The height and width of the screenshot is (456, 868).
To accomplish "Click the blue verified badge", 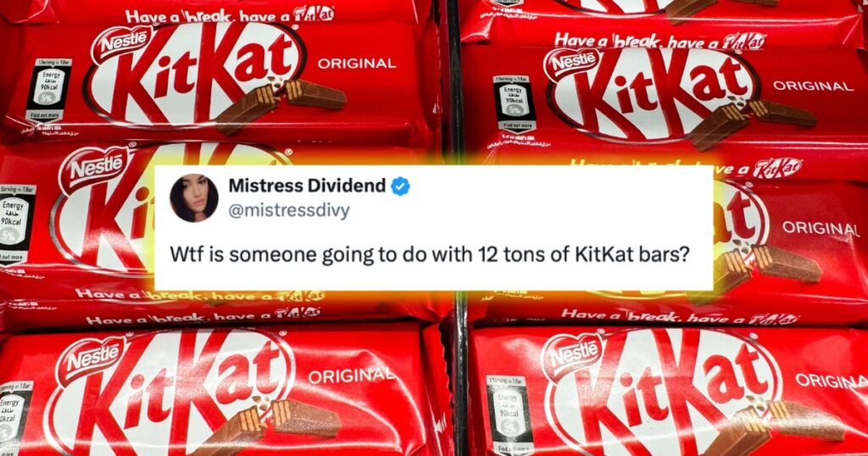I will pos(401,186).
